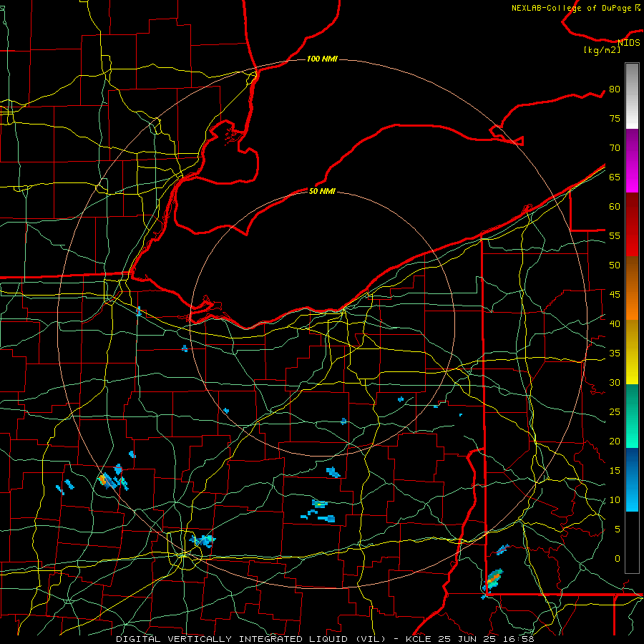Click the KCLE radar site identifier

[419, 639]
